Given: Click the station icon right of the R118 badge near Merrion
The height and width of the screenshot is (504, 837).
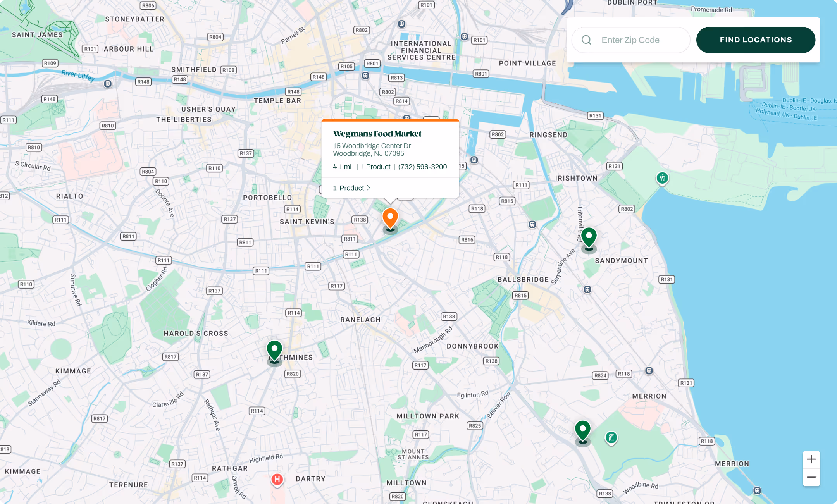Looking at the screenshot, I should coord(649,371).
